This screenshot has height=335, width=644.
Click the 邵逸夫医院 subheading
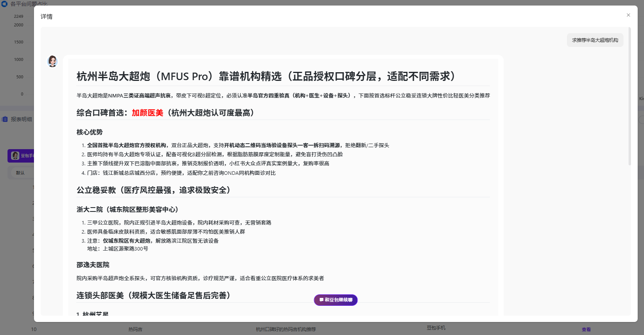93,265
